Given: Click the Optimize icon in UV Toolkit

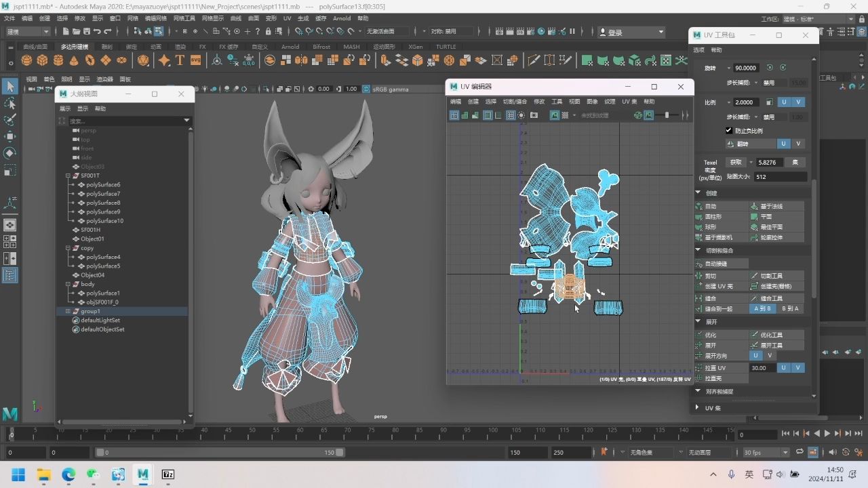Looking at the screenshot, I should tap(700, 335).
